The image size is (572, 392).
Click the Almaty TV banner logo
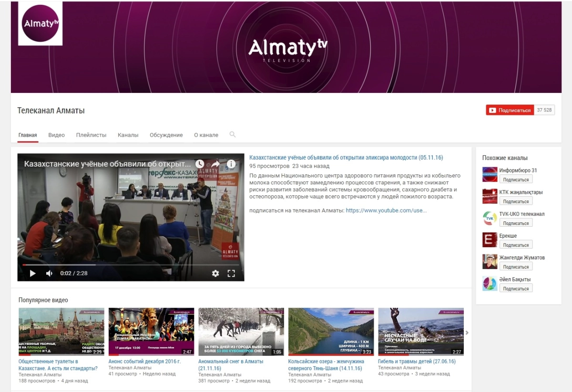click(288, 50)
